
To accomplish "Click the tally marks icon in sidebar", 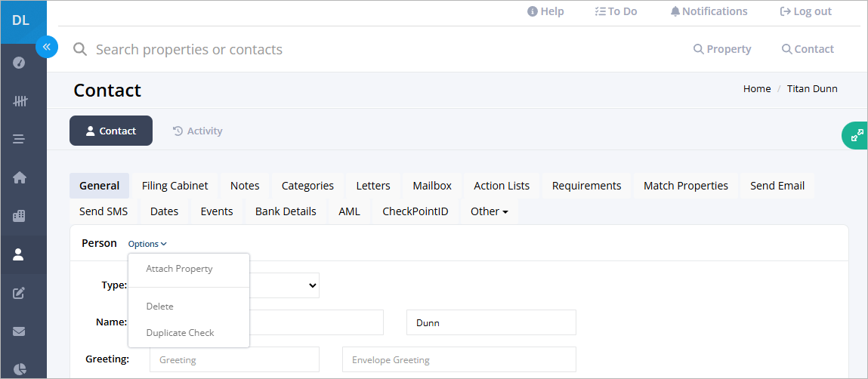I will click(x=20, y=101).
